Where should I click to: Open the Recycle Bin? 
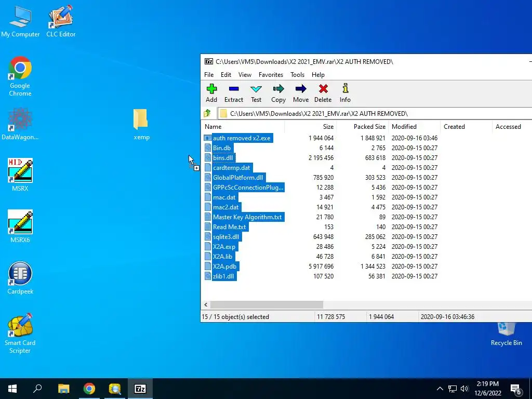pos(506,334)
